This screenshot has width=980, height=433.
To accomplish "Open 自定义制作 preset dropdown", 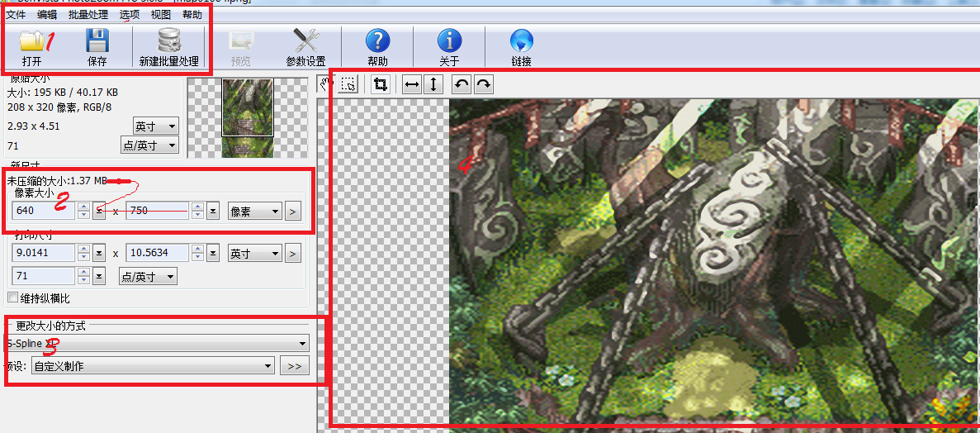I will tap(153, 366).
